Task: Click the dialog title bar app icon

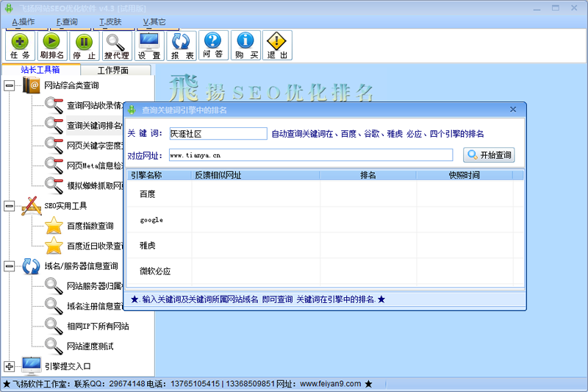Action: (132, 110)
